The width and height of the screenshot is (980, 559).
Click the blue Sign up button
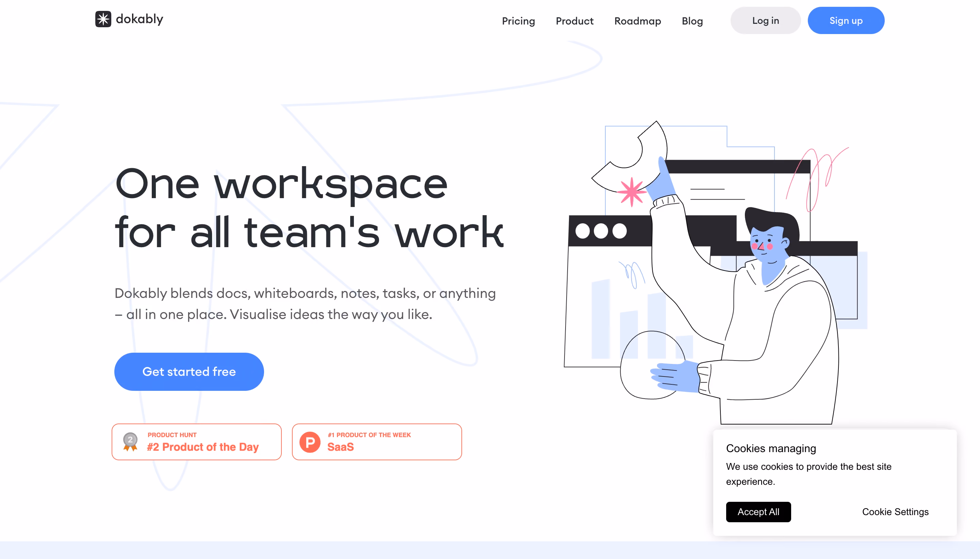(x=846, y=20)
